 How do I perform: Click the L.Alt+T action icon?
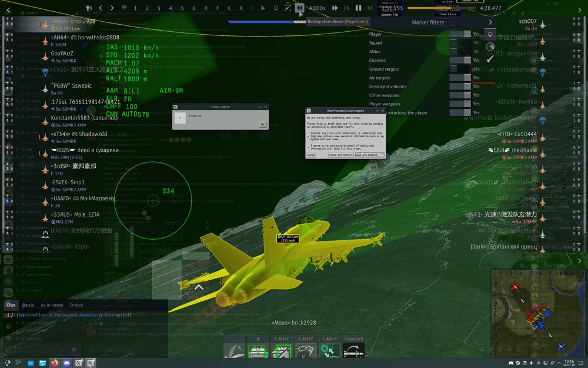[330, 351]
